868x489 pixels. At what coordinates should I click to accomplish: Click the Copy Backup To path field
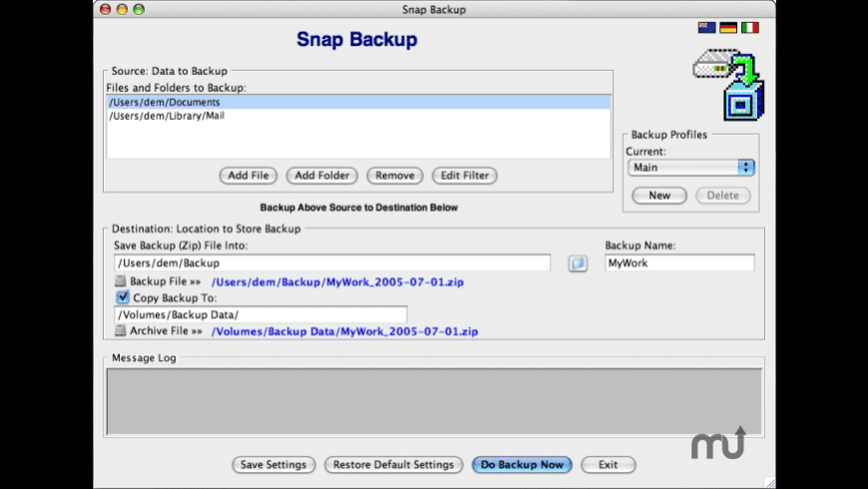point(260,314)
